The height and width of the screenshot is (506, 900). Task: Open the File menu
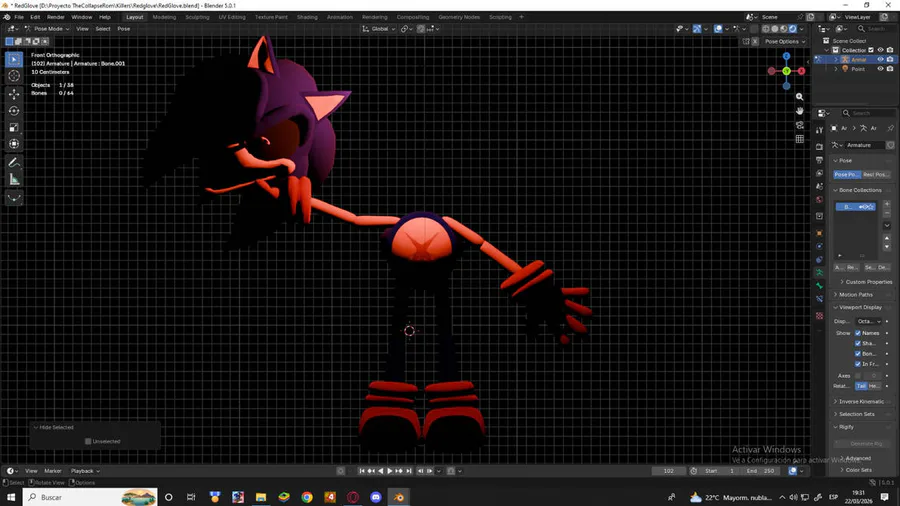coord(19,17)
